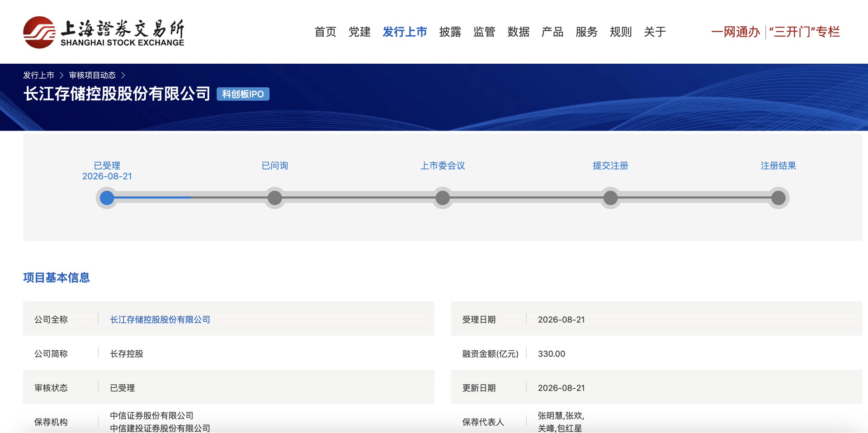Open the 产品 menu item
This screenshot has width=868, height=433.
click(x=552, y=32)
